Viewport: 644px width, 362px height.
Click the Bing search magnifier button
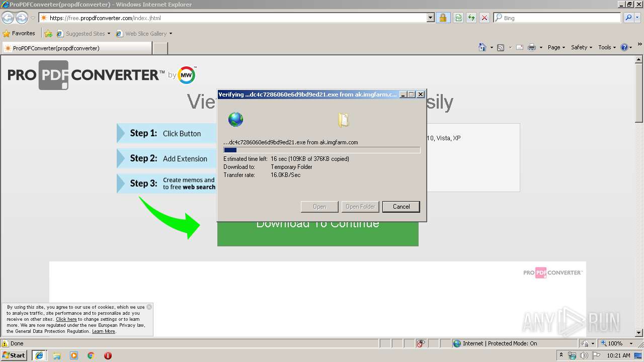coord(628,18)
